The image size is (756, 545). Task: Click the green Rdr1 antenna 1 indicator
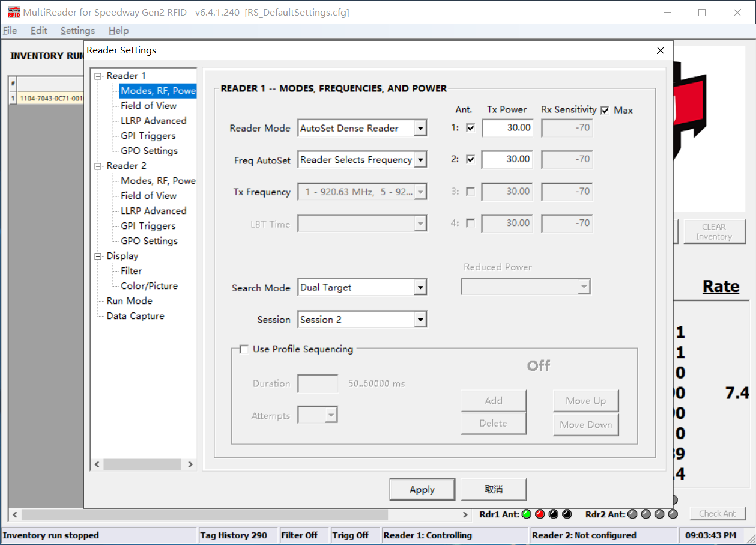tap(527, 514)
